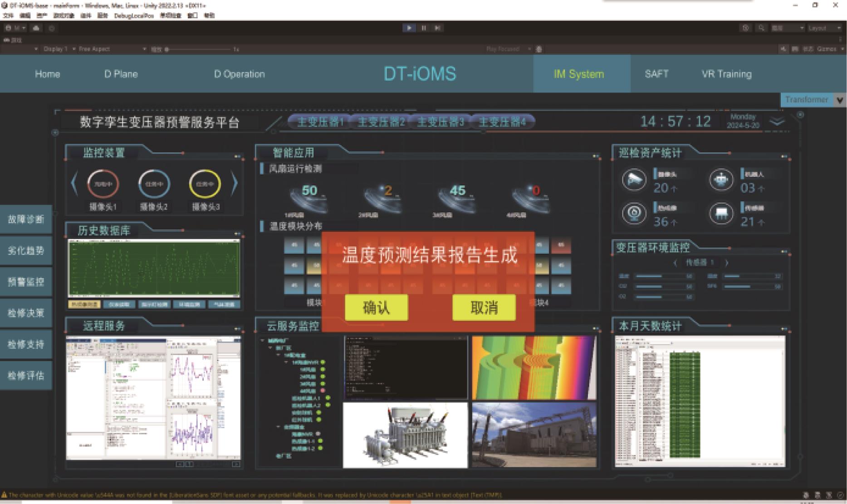
Task: Open the Unity account dropdown in toolbar
Action: (x=16, y=28)
